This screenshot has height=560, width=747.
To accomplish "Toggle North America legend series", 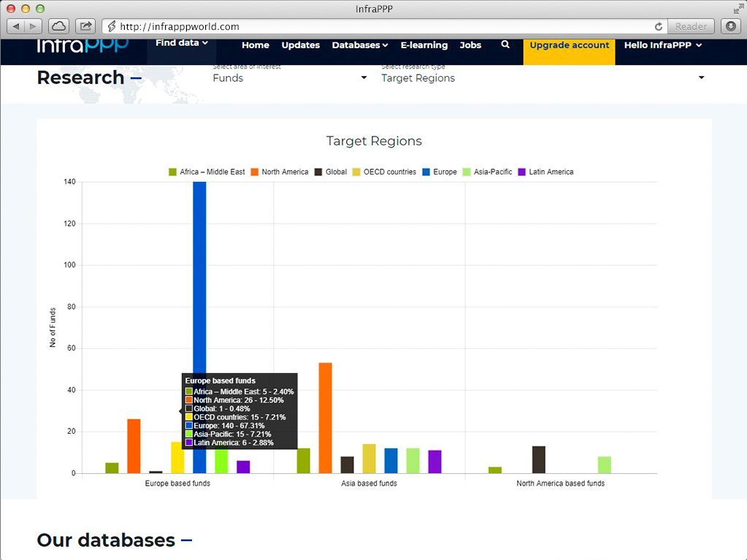I will (x=279, y=172).
